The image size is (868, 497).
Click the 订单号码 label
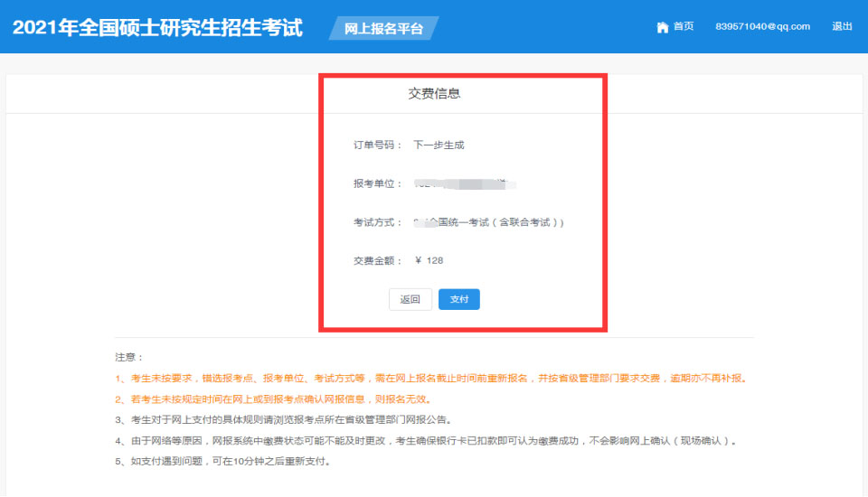(x=378, y=145)
